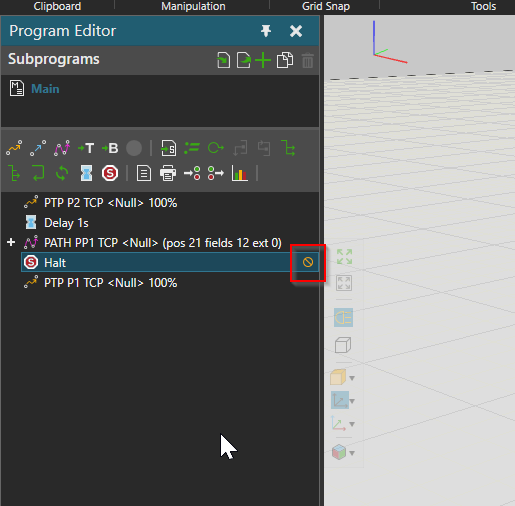The height and width of the screenshot is (506, 515).
Task: Insert a Path statement from toolbar
Action: 62,148
